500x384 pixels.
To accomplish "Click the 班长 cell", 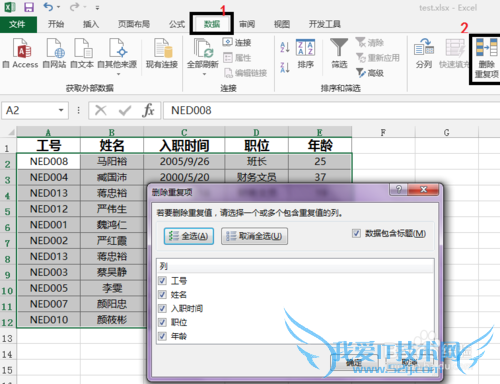I will pyautogui.click(x=256, y=161).
